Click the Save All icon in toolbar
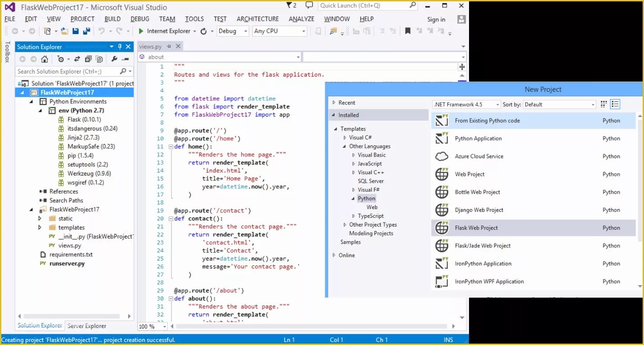 [x=87, y=31]
